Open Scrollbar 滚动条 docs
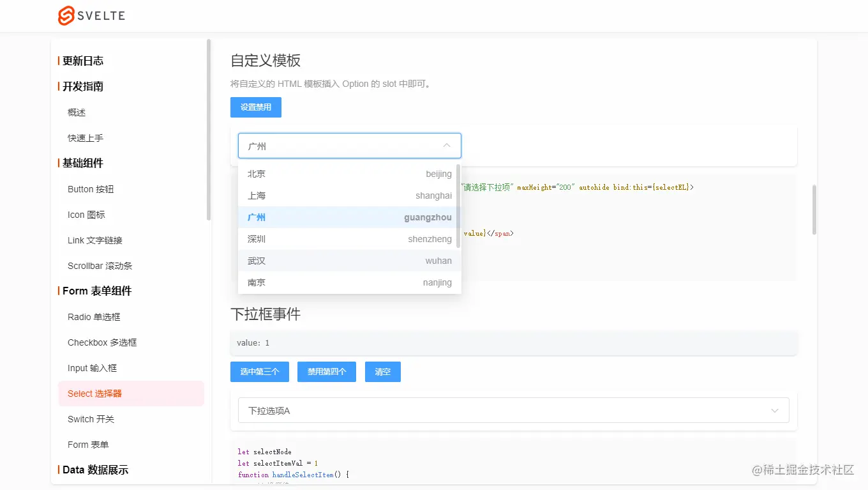The width and height of the screenshot is (868, 490). (100, 266)
